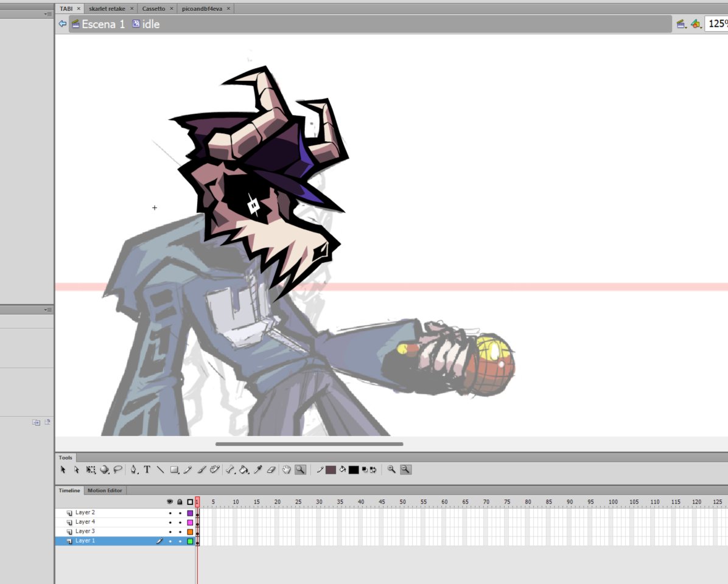Toggle lock all layers padlock header

point(180,502)
